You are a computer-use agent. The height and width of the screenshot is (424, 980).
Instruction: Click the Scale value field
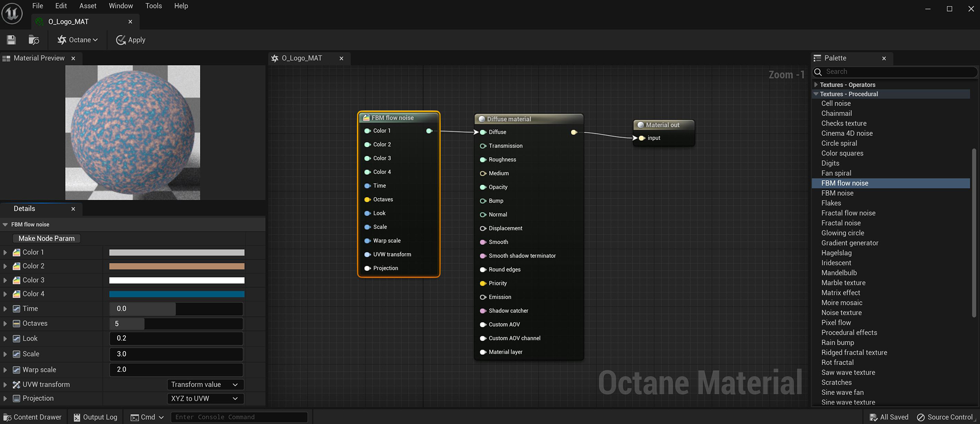pyautogui.click(x=176, y=354)
